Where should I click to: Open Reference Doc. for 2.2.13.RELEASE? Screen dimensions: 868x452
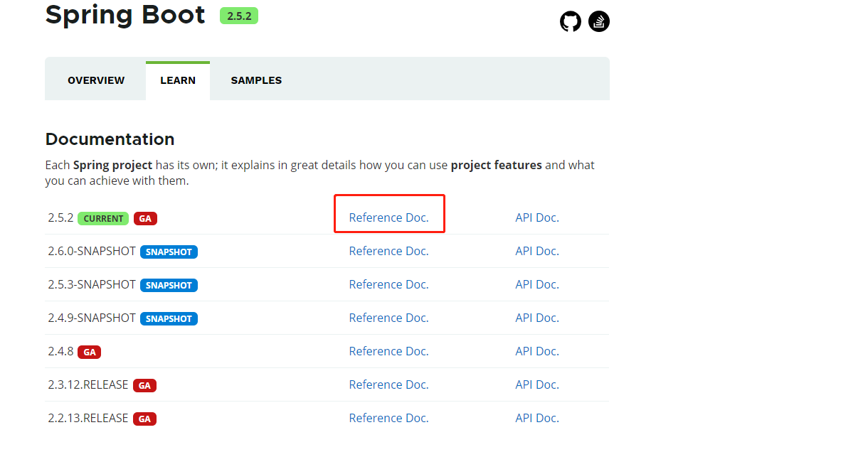(388, 418)
